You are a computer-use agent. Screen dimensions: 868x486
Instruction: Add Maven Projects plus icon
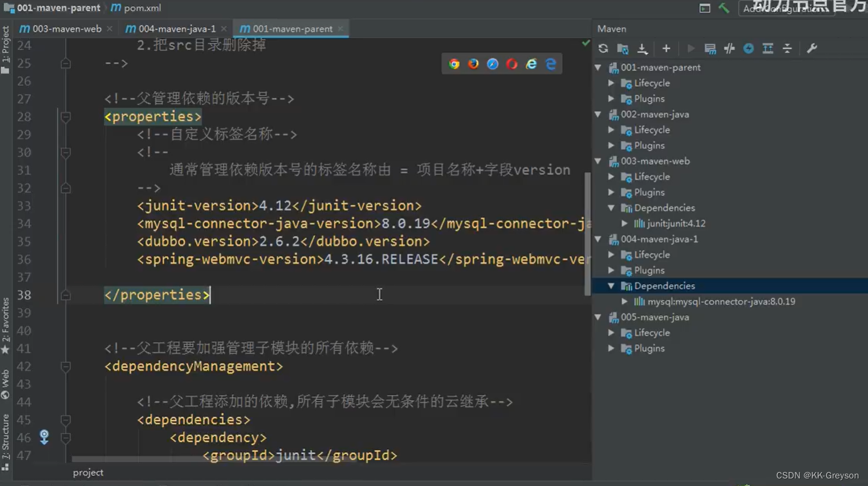tap(666, 49)
